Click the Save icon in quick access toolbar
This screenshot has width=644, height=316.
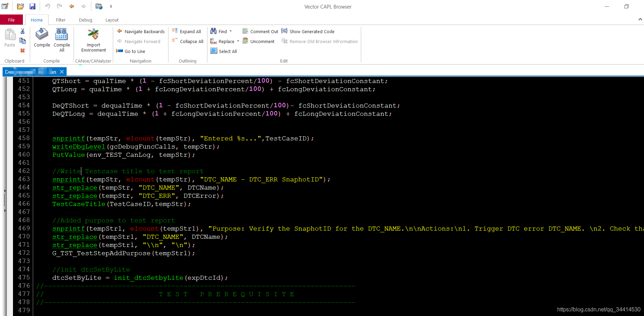(32, 6)
